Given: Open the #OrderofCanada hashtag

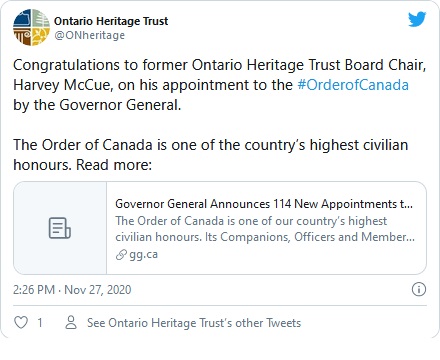Looking at the screenshot, I should pyautogui.click(x=353, y=85).
